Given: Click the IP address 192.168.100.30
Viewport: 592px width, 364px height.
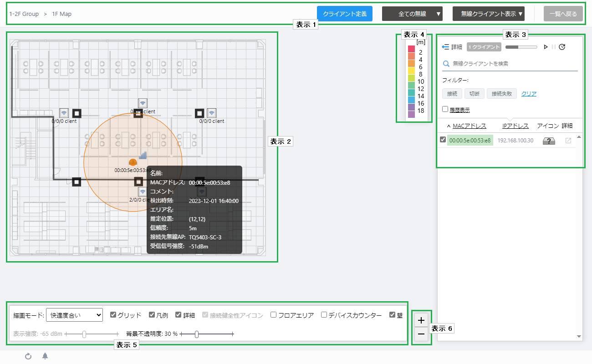Looking at the screenshot, I should click(515, 141).
